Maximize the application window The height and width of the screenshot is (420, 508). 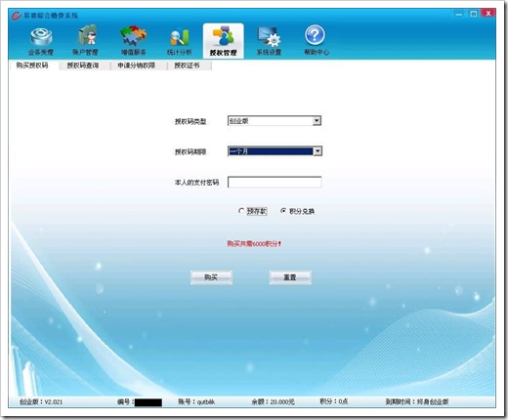point(474,14)
